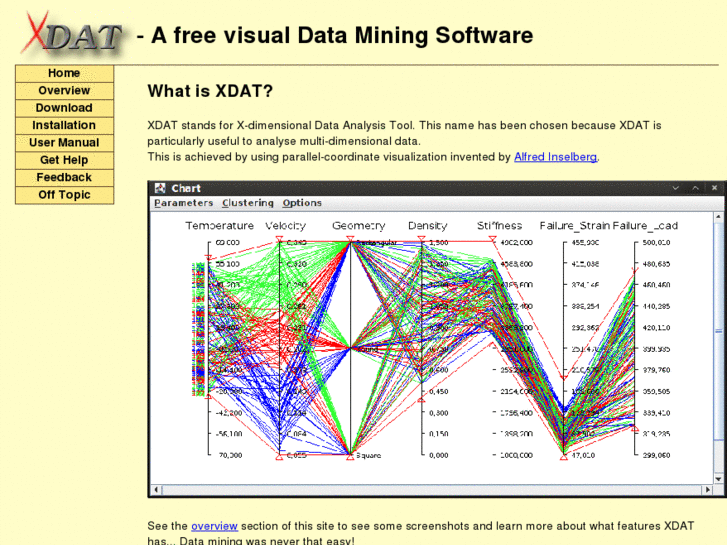Image resolution: width=727 pixels, height=545 pixels.
Task: Click Stiffness value 1000,000 tick label
Action: pyautogui.click(x=517, y=455)
